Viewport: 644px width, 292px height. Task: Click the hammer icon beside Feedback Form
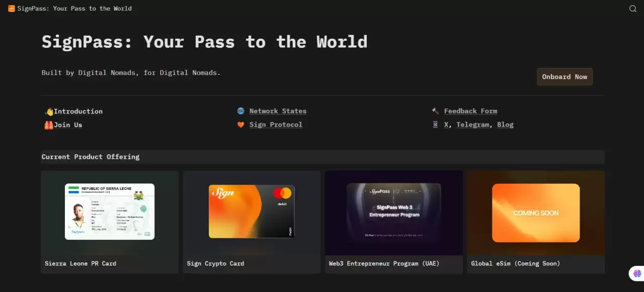pos(435,111)
